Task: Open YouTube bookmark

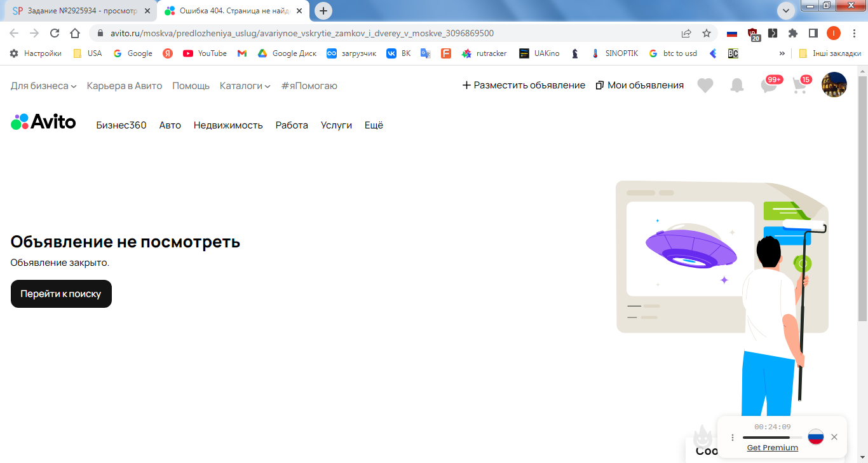Action: click(205, 53)
